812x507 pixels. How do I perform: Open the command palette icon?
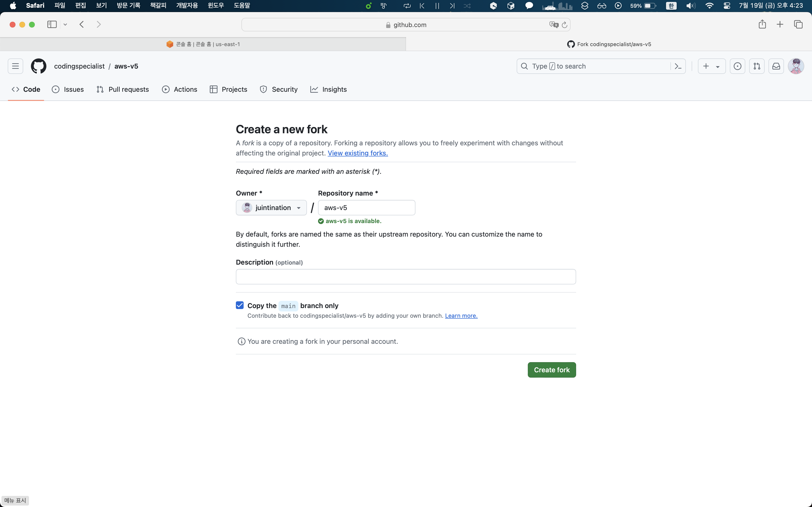[678, 66]
